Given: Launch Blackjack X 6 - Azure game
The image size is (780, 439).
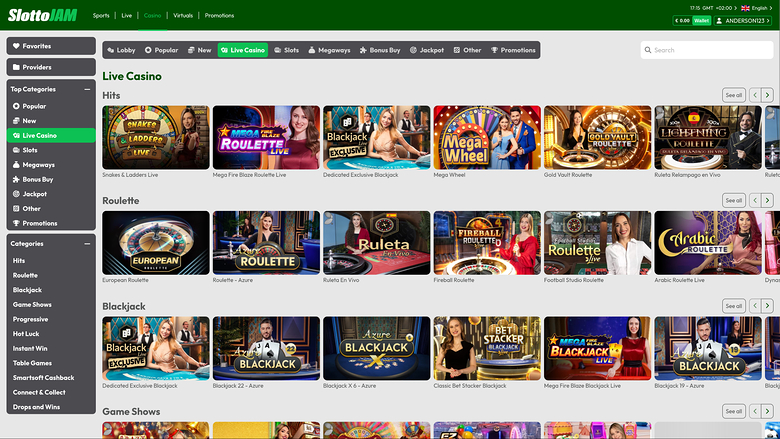Looking at the screenshot, I should tap(377, 348).
